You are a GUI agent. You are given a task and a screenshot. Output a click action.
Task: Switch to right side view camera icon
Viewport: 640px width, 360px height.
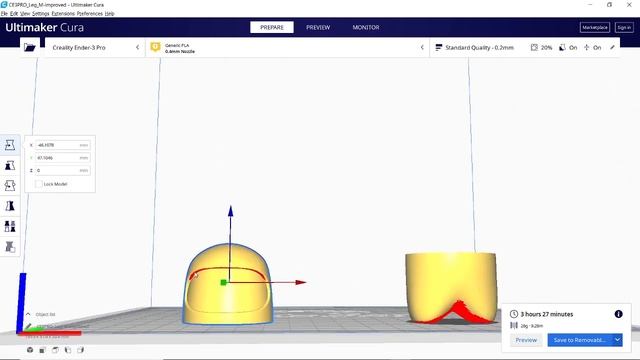[80, 350]
